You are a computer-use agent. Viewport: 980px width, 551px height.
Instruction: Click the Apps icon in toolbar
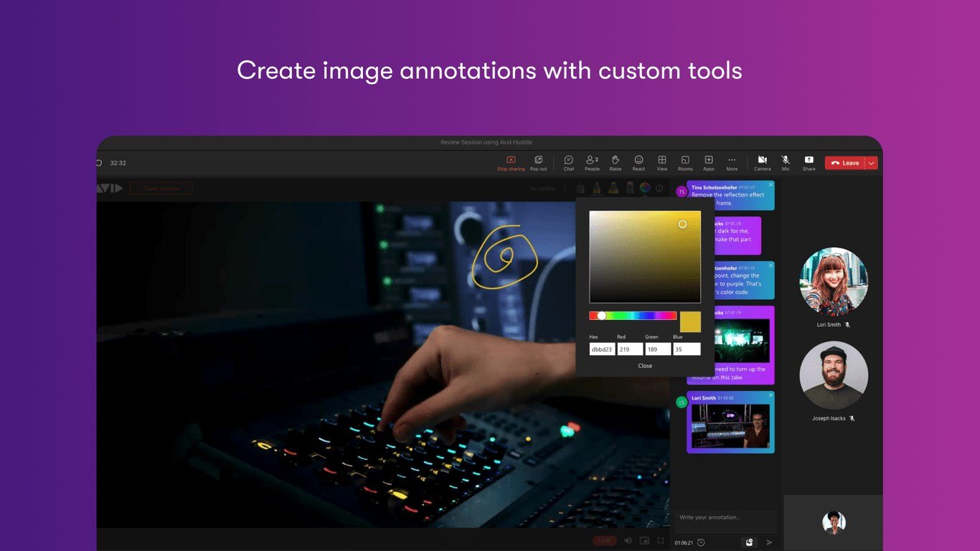[708, 163]
